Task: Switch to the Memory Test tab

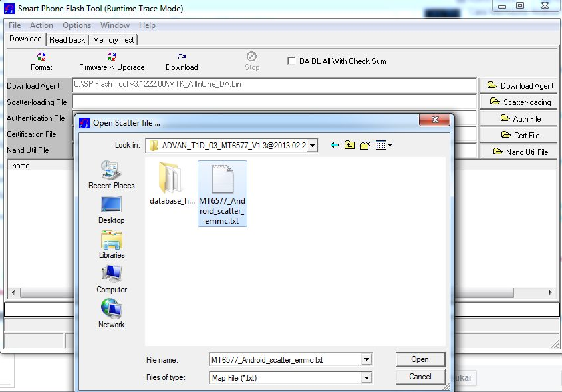Action: [x=113, y=40]
